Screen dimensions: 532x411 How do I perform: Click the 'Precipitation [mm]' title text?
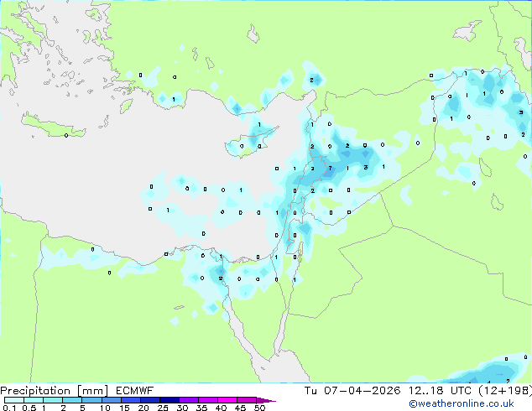click(55, 391)
